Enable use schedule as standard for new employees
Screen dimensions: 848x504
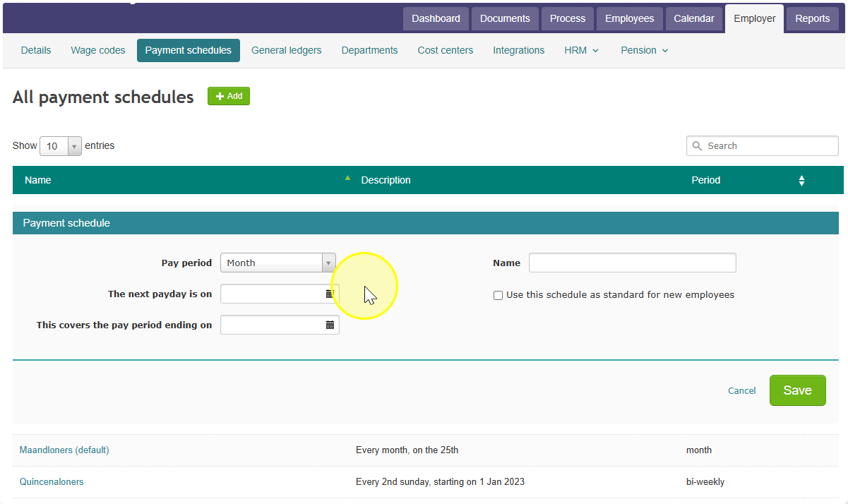click(x=498, y=295)
